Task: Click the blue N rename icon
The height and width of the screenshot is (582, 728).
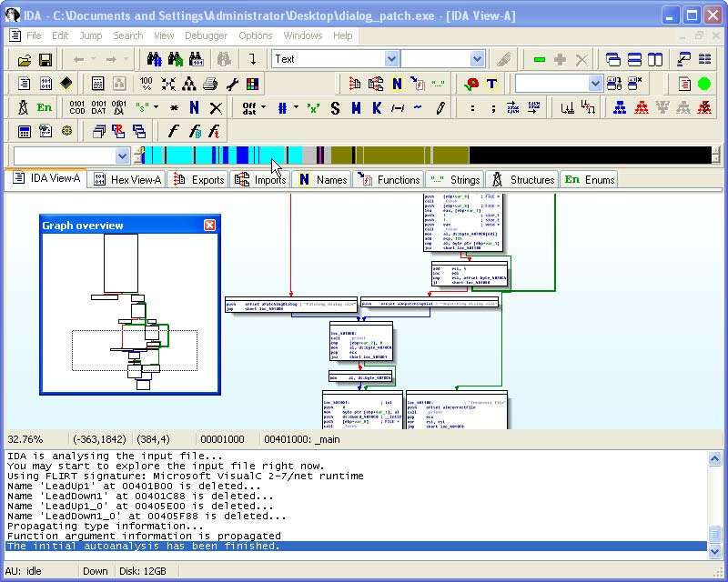Action: point(194,107)
